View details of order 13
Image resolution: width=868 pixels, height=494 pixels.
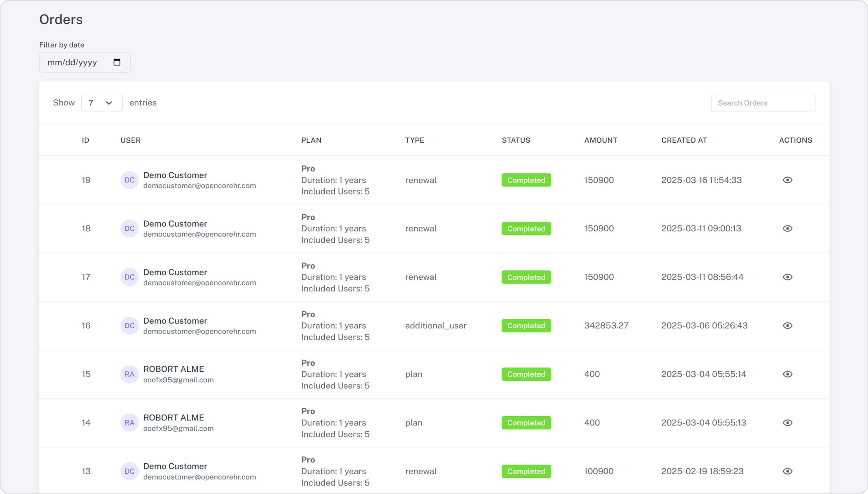click(x=788, y=471)
